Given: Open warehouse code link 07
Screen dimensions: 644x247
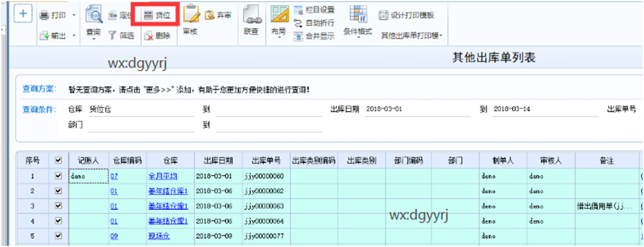Looking at the screenshot, I should (x=114, y=176).
